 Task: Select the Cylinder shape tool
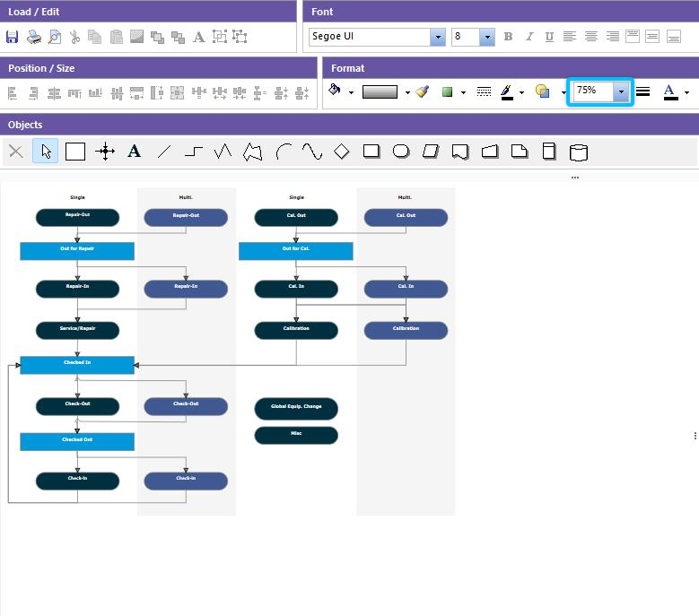tap(579, 152)
